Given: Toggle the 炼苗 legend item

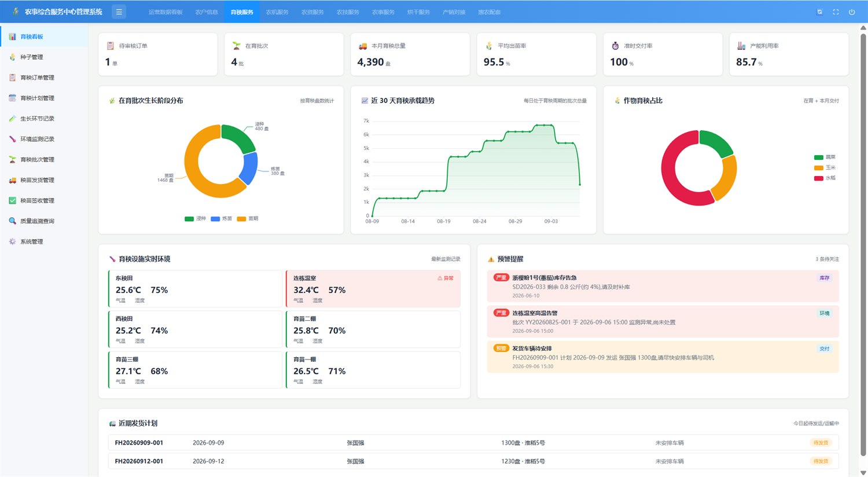Looking at the screenshot, I should point(221,219).
